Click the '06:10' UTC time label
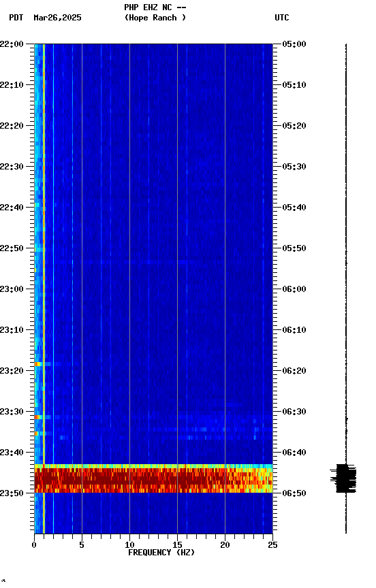Screen dimensions: 376x588 pyautogui.click(x=294, y=330)
